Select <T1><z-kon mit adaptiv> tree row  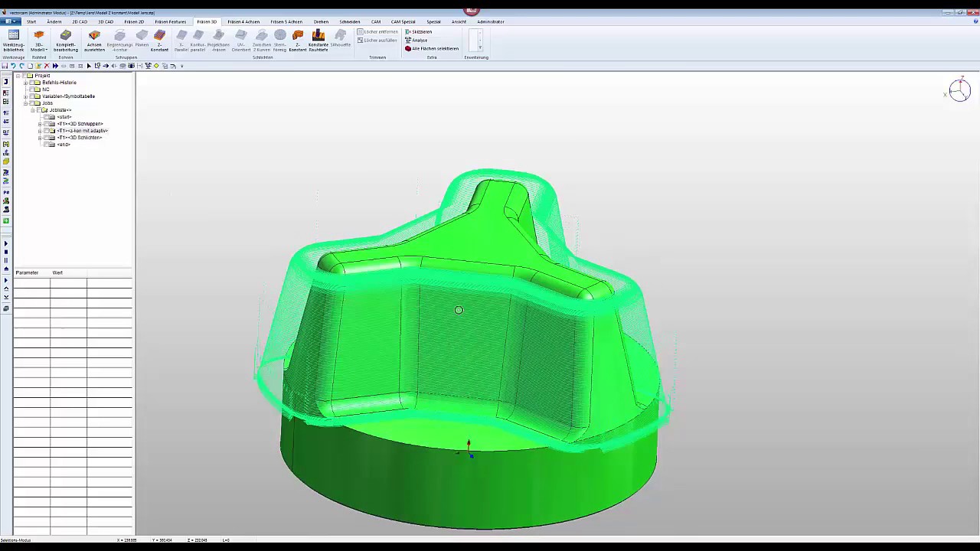[82, 131]
